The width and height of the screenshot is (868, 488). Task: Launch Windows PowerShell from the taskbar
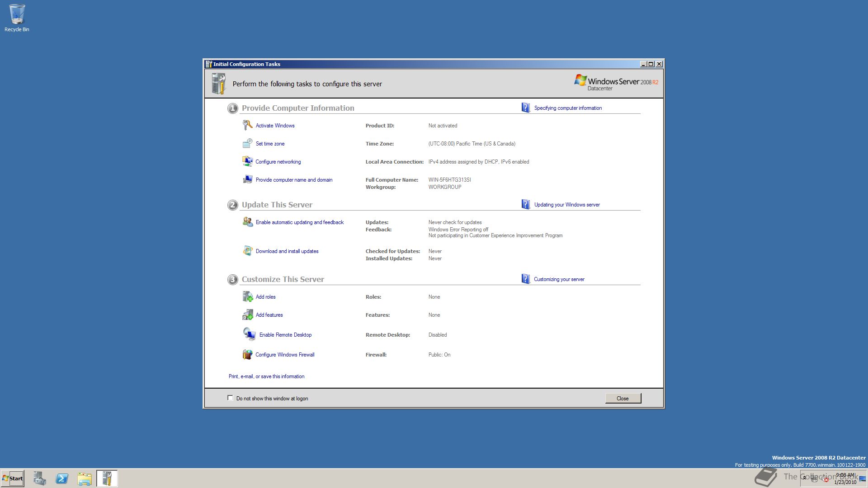pos(62,479)
